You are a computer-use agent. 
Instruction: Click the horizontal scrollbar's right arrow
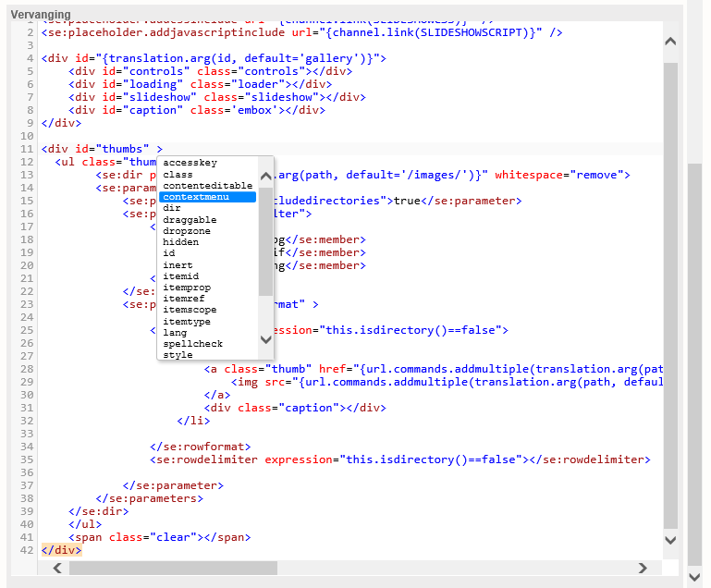(x=644, y=568)
